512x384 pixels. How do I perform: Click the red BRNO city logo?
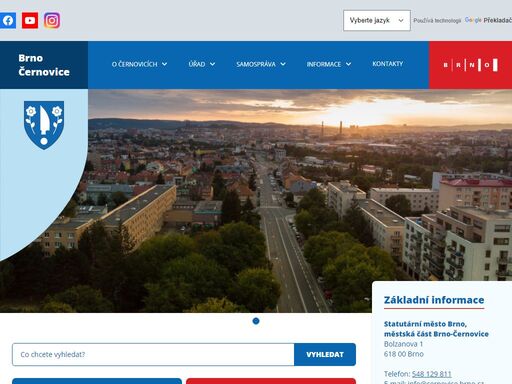(470, 65)
